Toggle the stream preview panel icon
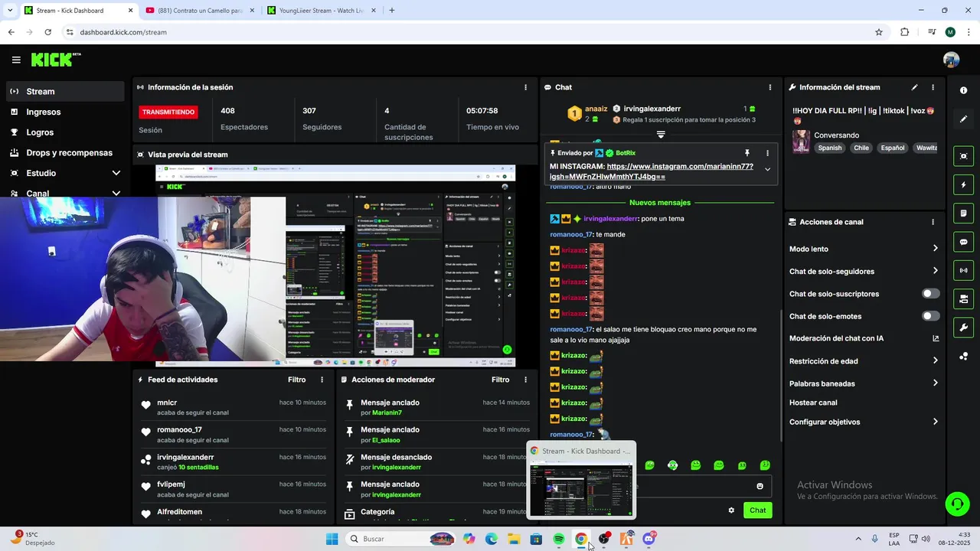Image resolution: width=980 pixels, height=551 pixels. 963,156
